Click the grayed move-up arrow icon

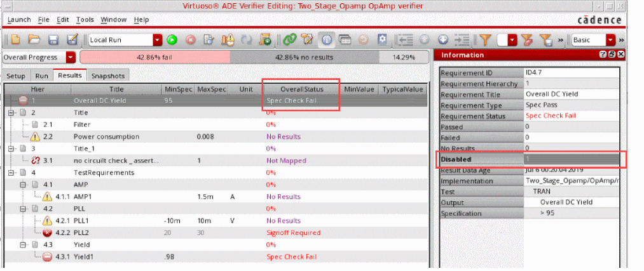424,40
